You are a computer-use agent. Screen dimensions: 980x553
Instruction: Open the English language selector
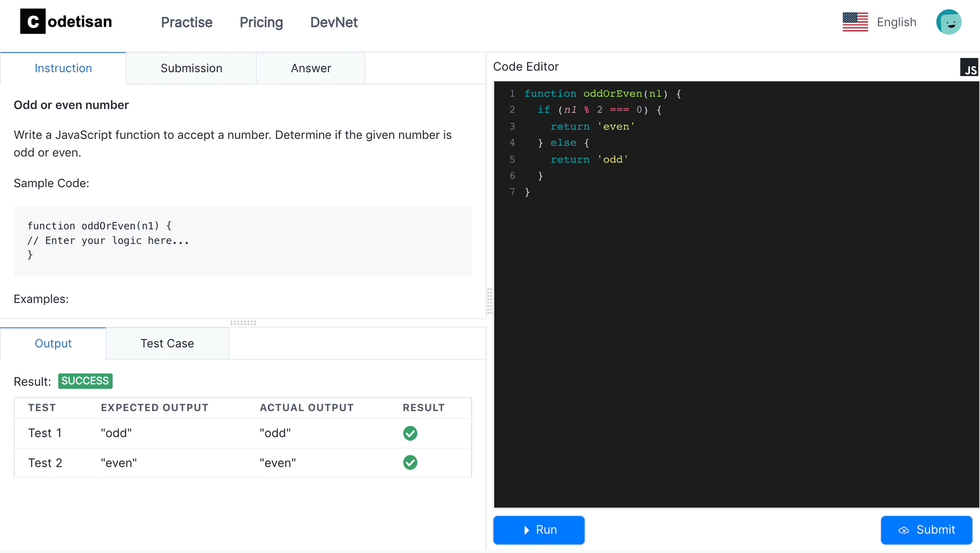click(x=896, y=22)
